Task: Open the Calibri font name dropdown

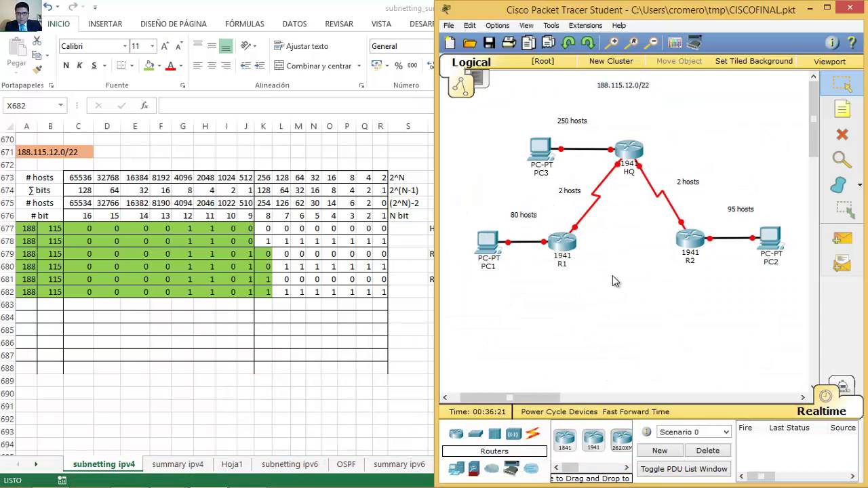Action: (x=125, y=46)
